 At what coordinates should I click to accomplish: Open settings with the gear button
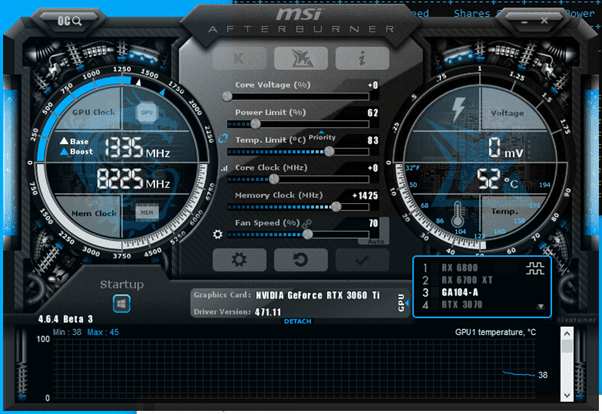point(239,260)
